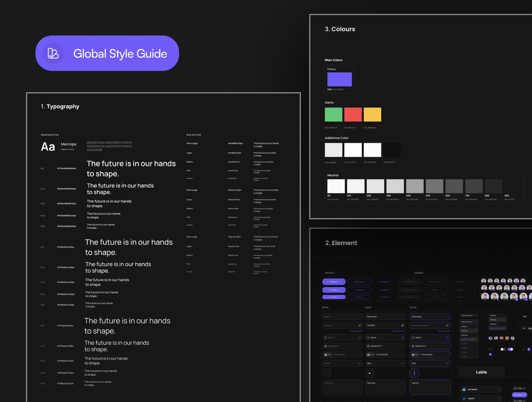Choose the 'Hovered' entry in the open dropdown list
532x402 pixels.
pyautogui.click(x=469, y=331)
